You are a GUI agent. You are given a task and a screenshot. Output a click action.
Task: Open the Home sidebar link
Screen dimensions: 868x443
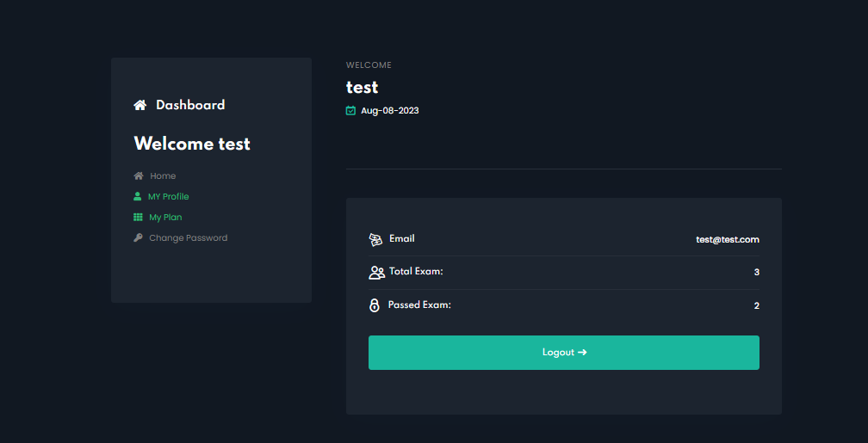point(163,175)
